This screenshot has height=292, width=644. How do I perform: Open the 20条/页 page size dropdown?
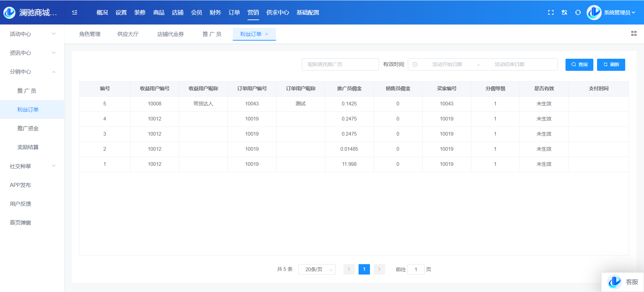(317, 270)
